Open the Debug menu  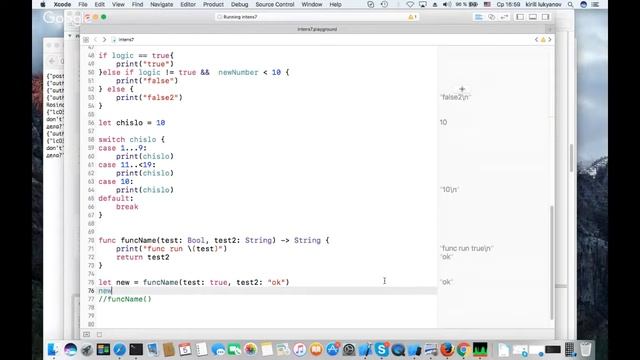[x=240, y=4]
